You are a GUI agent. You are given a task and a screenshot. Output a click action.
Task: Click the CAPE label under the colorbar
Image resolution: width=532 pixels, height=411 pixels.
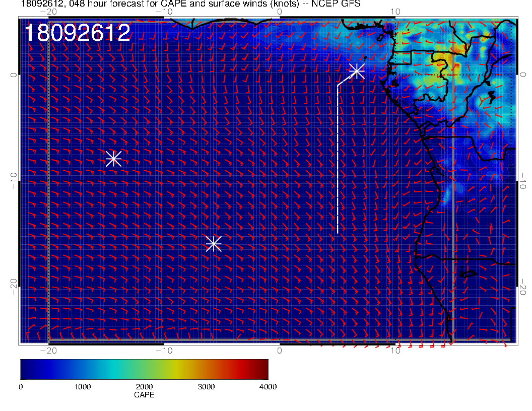[144, 395]
